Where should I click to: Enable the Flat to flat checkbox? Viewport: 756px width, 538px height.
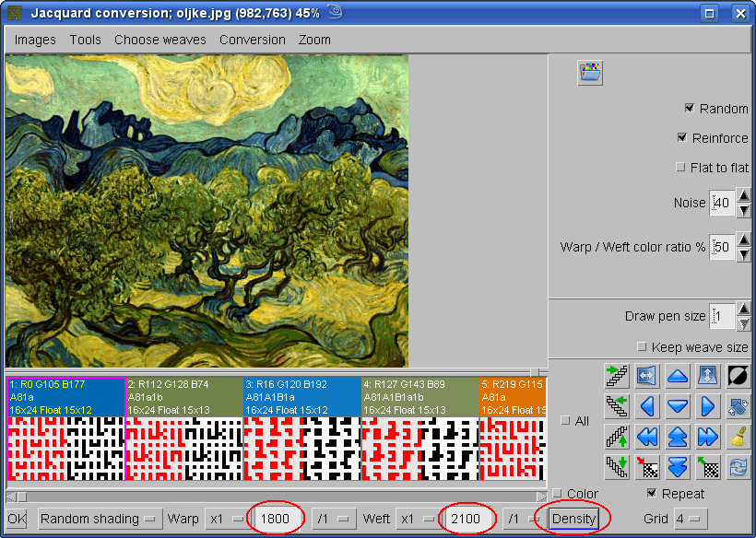[681, 168]
